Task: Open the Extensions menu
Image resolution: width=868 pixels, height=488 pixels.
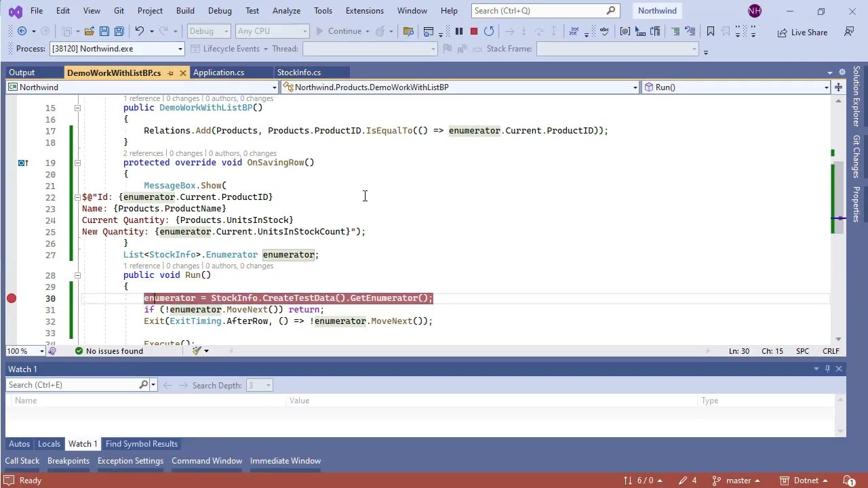Action: [364, 11]
